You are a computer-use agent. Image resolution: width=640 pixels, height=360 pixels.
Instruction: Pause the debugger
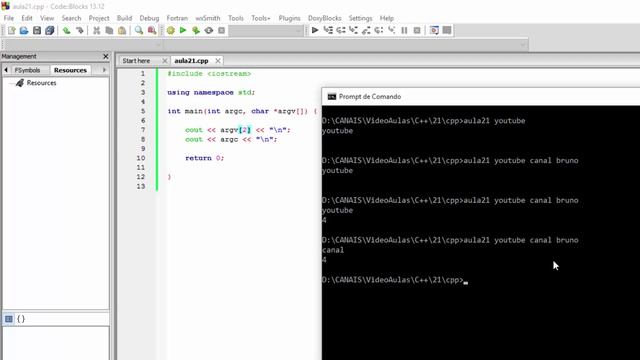point(404,30)
